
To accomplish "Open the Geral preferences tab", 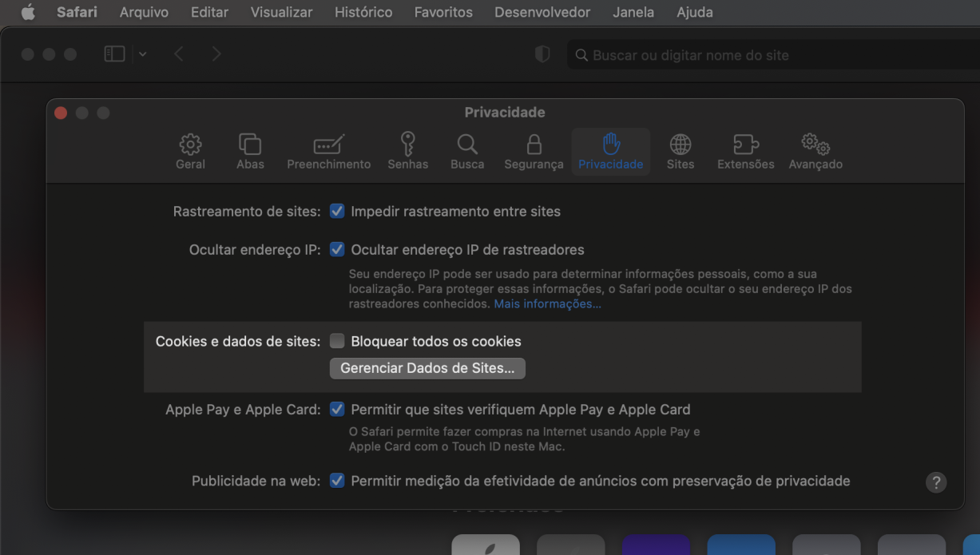I will pos(190,152).
